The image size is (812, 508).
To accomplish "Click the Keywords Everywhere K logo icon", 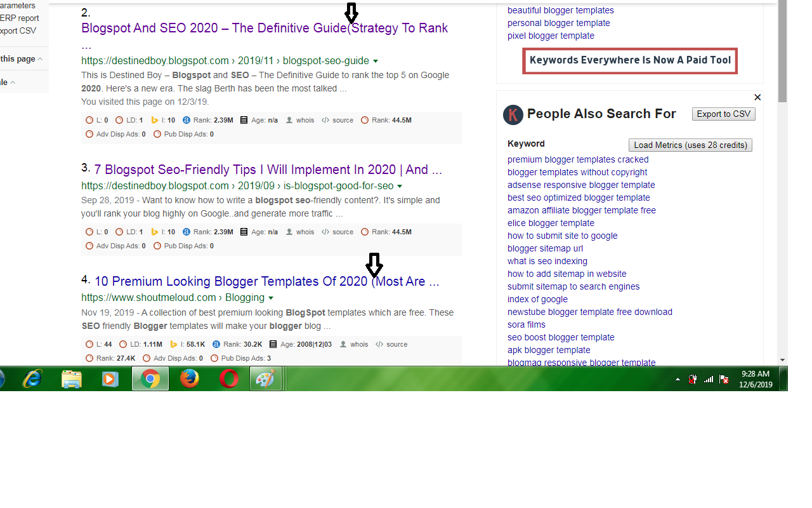I will [x=513, y=115].
